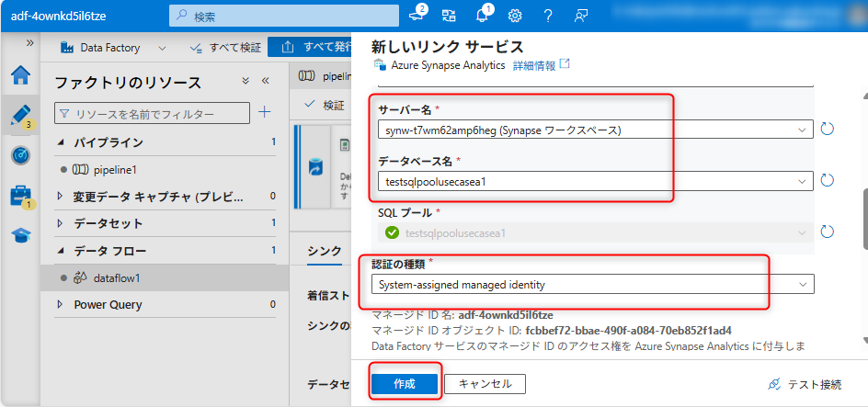Focus the 検索 search box
Screen dimensions: 868x407
284,17
